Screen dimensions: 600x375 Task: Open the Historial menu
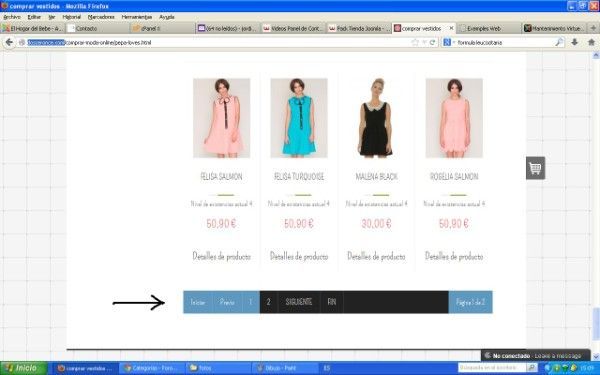click(x=72, y=17)
